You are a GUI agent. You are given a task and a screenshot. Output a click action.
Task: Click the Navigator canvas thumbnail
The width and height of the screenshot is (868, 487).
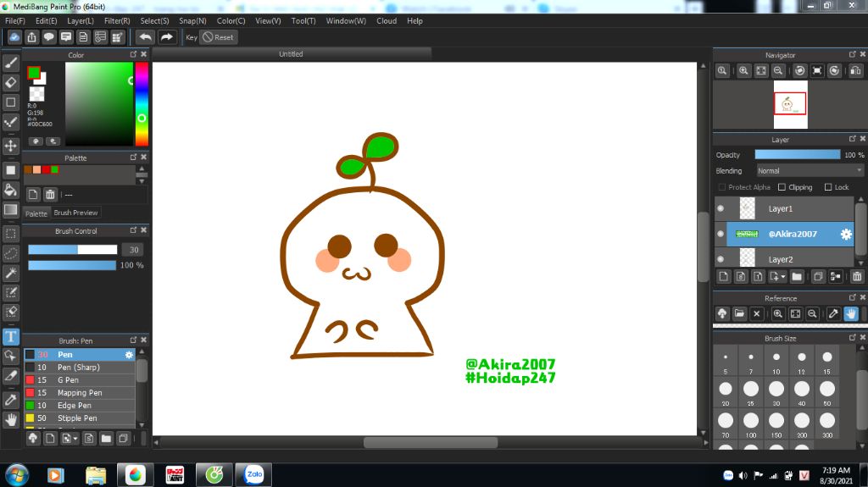pyautogui.click(x=790, y=104)
